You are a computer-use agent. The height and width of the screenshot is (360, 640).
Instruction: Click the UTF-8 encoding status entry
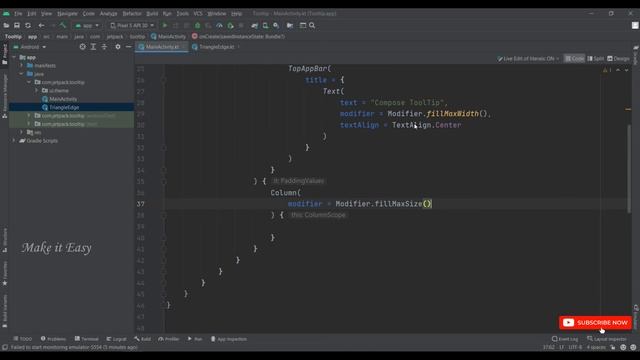[575, 347]
